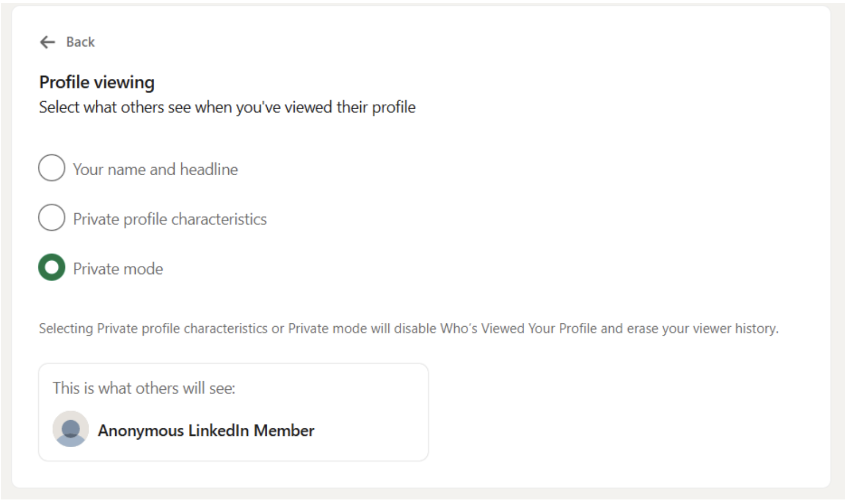Click the filled green Private mode radio
This screenshot has height=504, width=846.
click(51, 267)
